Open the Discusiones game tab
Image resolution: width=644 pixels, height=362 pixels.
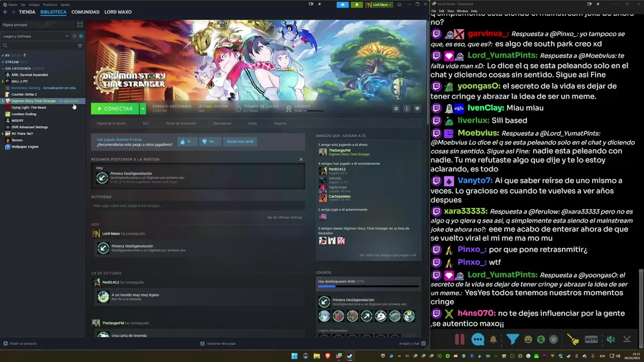[222, 123]
